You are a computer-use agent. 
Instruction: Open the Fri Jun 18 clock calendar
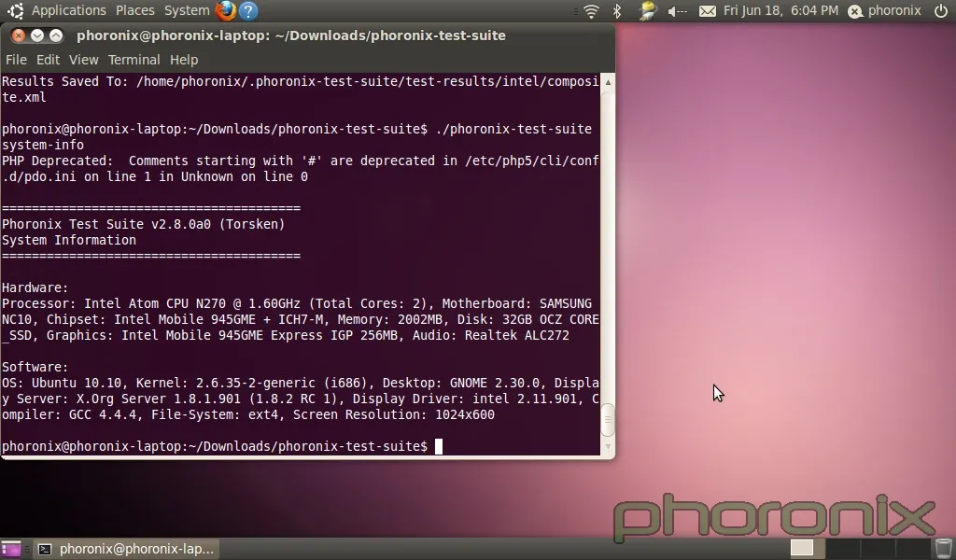coord(780,10)
